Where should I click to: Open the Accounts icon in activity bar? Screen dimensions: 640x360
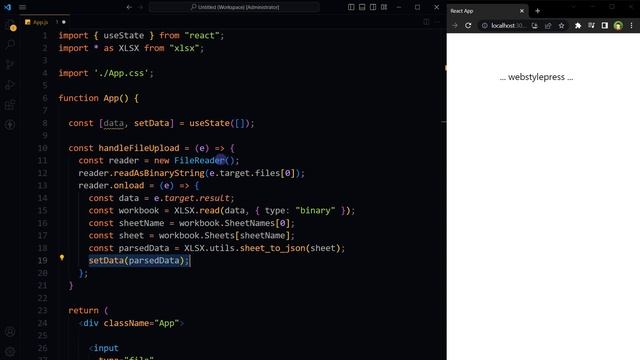tap(10, 331)
